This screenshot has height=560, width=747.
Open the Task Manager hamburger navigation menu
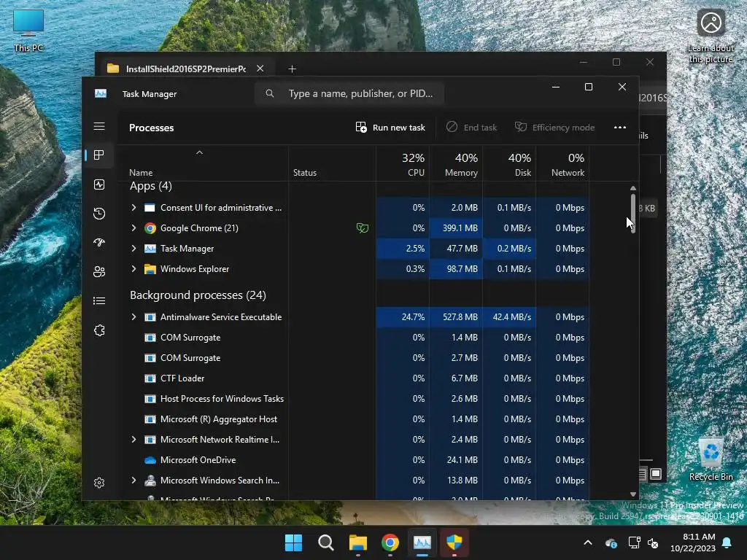(99, 126)
